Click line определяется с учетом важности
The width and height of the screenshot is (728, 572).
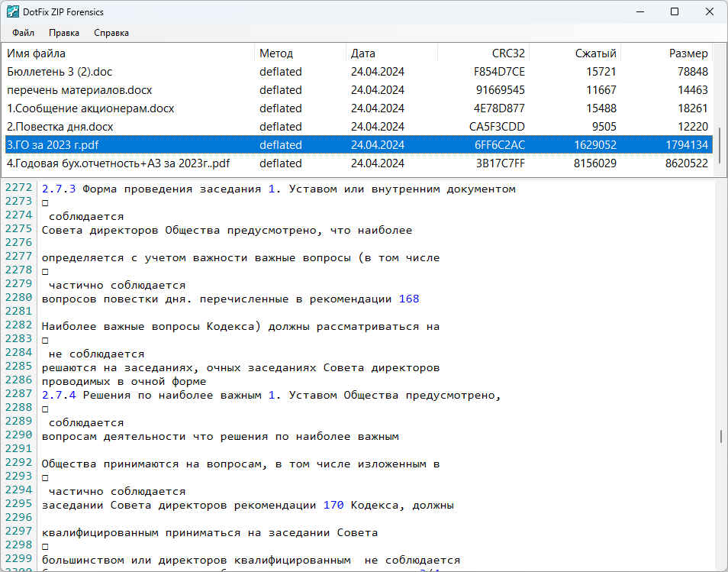point(240,258)
